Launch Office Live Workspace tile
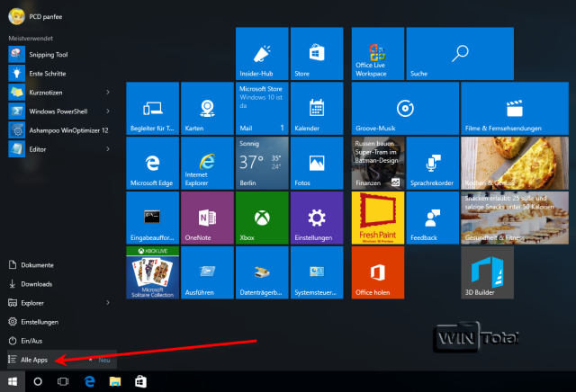Screen dimensions: 576x392 click(x=378, y=54)
